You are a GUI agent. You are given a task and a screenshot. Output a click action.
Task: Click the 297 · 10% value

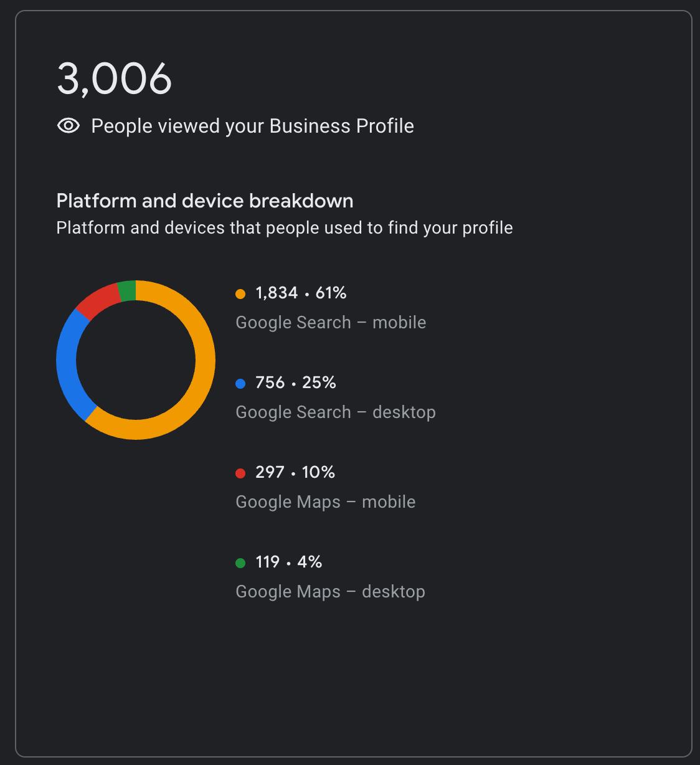295,472
